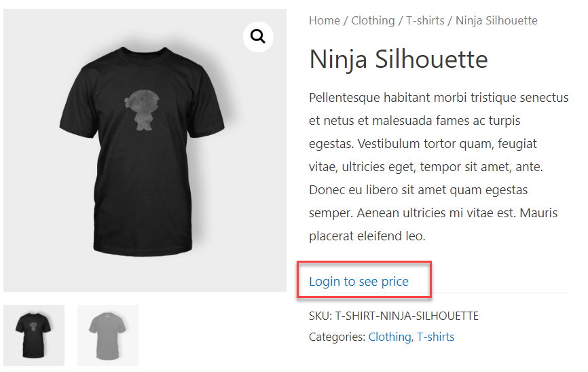Viewport: 588px width, 372px height.
Task: Open the Clothing link next to Categories
Action: [x=390, y=337]
